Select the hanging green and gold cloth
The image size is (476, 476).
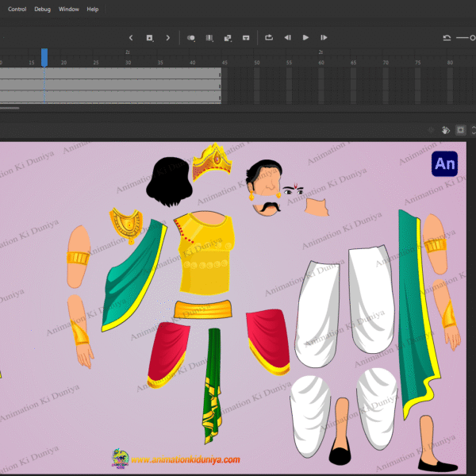pyautogui.click(x=212, y=386)
